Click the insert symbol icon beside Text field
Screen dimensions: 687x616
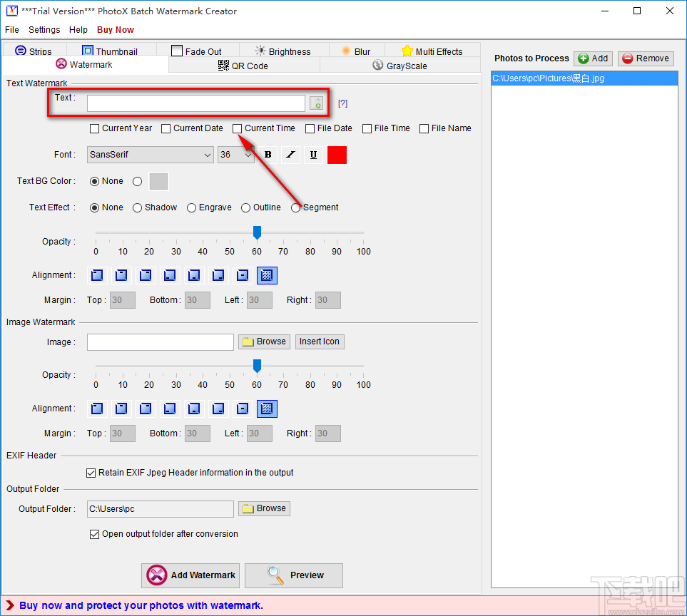(316, 103)
